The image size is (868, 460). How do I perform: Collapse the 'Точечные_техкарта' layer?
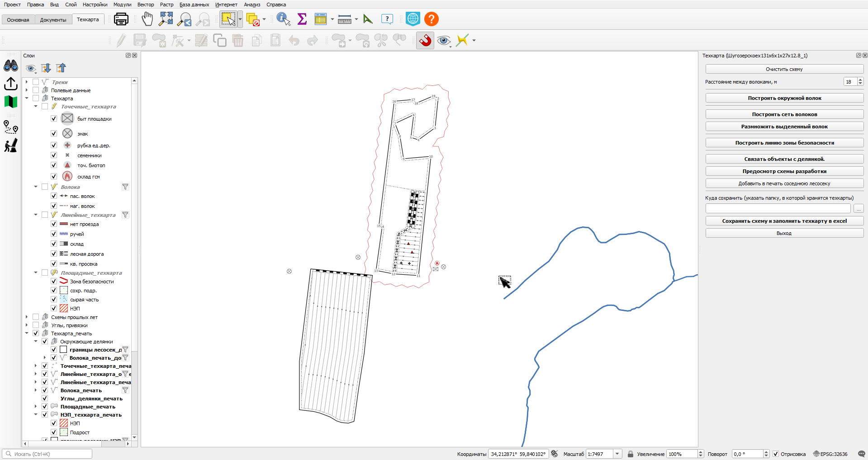coord(36,106)
